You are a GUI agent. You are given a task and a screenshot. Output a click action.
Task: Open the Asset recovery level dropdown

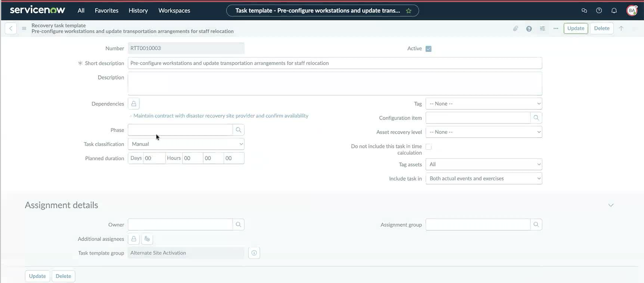click(484, 132)
